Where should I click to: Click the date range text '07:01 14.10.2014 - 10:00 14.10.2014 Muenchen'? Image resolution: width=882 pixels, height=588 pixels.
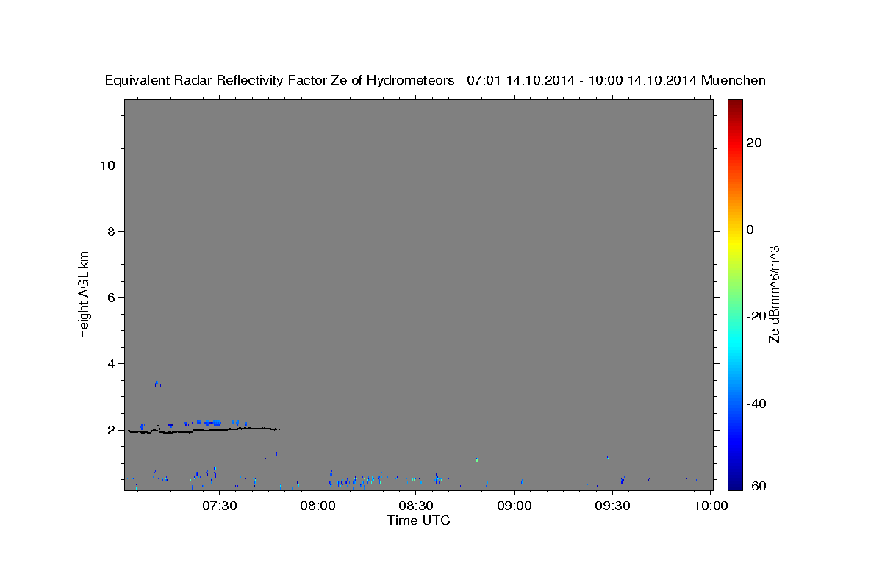617,80
